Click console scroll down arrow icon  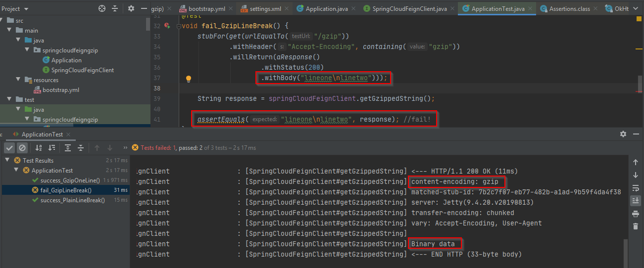(636, 175)
